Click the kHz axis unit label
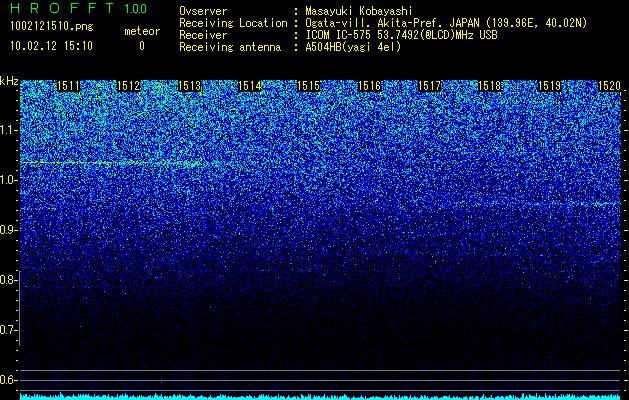Screen dimensions: 629x400 click(x=9, y=81)
